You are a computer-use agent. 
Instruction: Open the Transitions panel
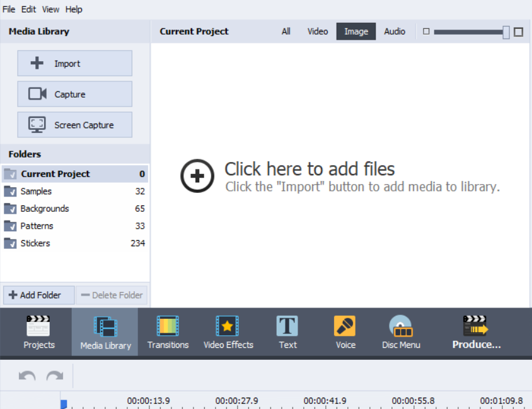coord(168,332)
